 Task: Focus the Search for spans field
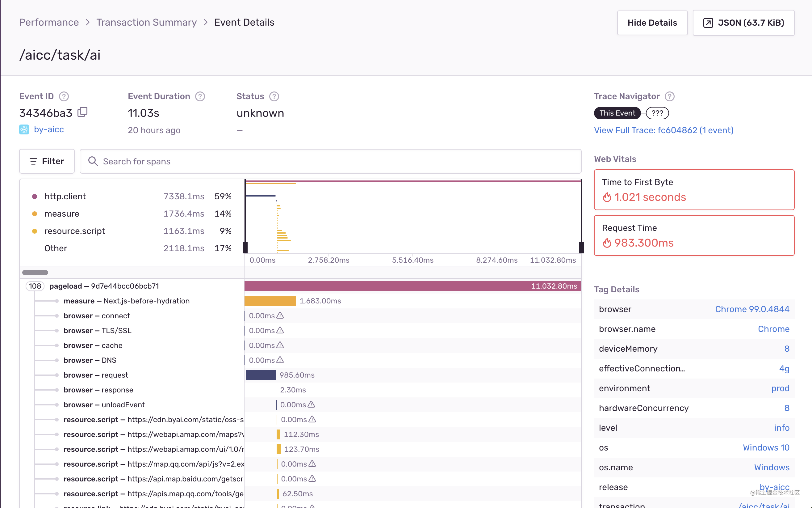click(x=330, y=161)
